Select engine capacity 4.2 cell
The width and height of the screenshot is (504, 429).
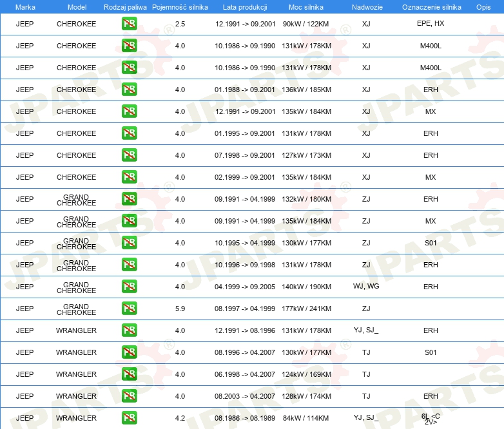tap(180, 418)
